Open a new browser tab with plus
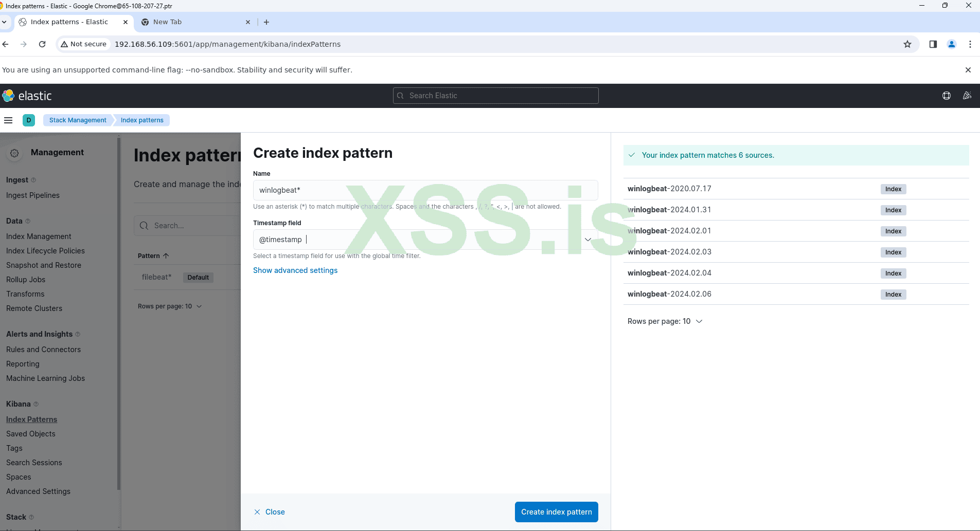The image size is (980, 531). (x=266, y=22)
